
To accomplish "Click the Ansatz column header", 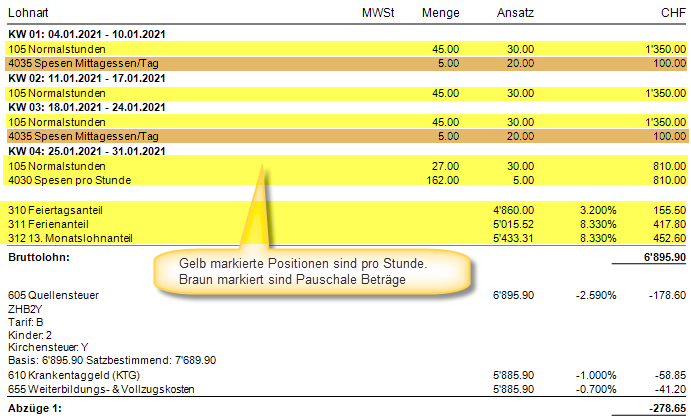I will tap(514, 11).
